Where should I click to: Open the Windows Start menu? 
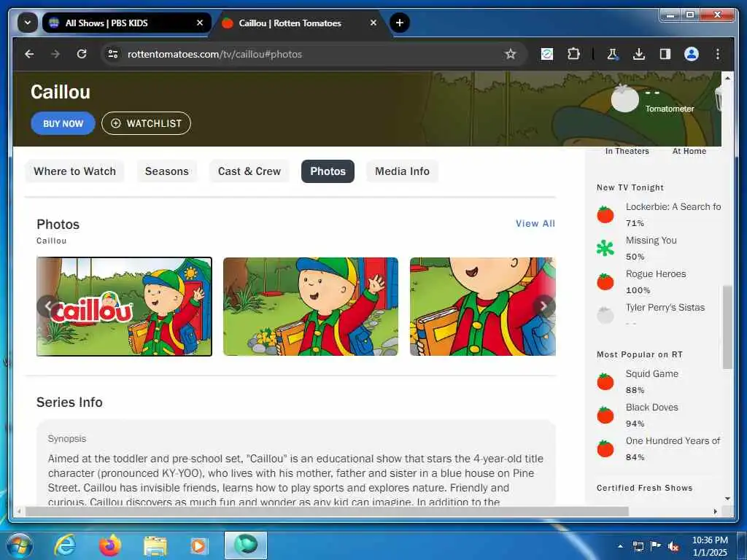(x=20, y=545)
